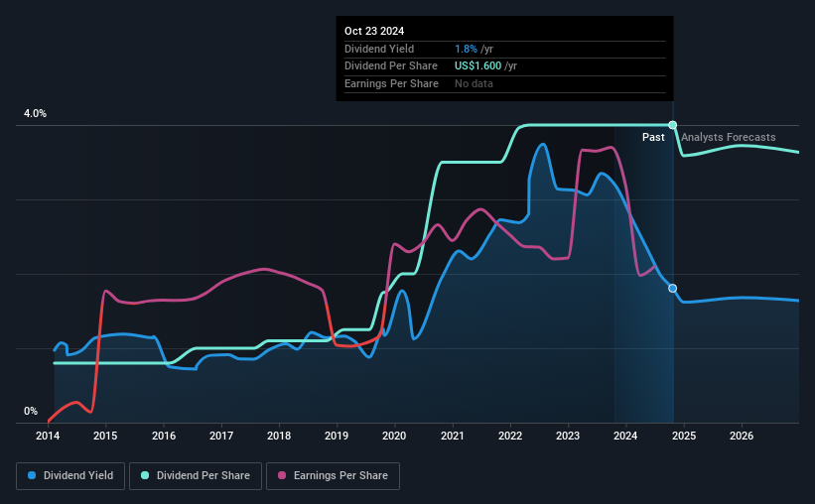This screenshot has height=504, width=815.
Task: Click the 2015 x-axis label
Action: [105, 436]
